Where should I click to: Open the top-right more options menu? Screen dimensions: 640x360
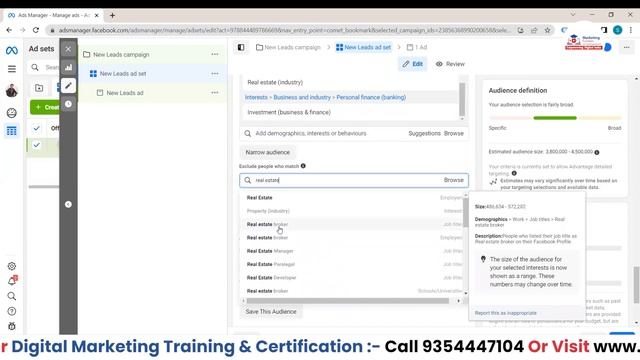coord(627,47)
